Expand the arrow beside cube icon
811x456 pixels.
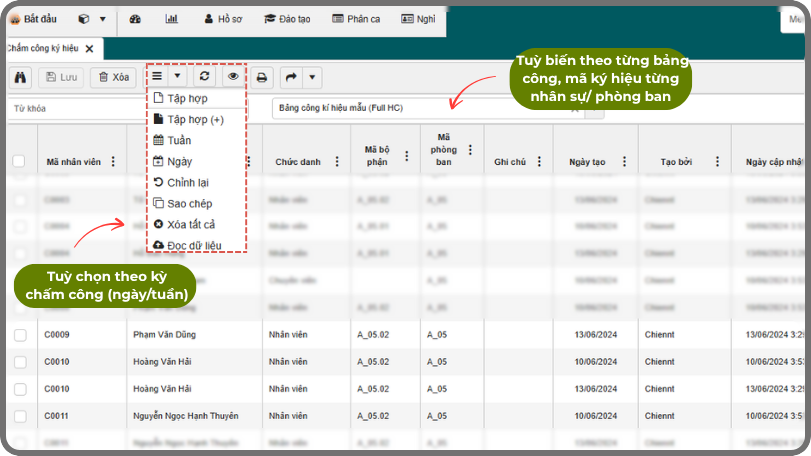102,19
